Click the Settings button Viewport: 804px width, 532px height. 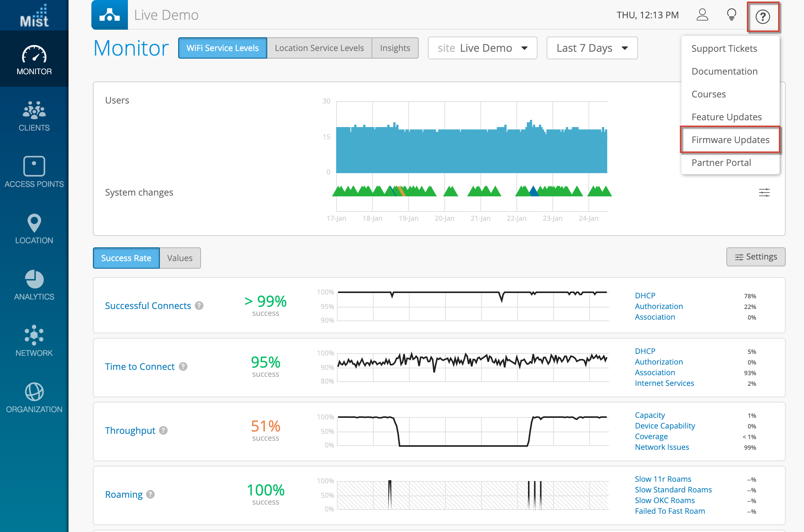pos(756,257)
